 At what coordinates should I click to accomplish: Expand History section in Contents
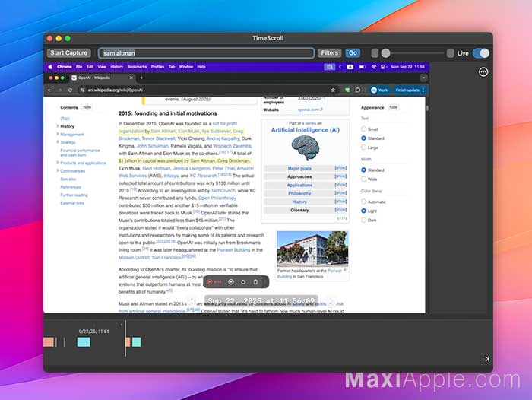(x=57, y=126)
